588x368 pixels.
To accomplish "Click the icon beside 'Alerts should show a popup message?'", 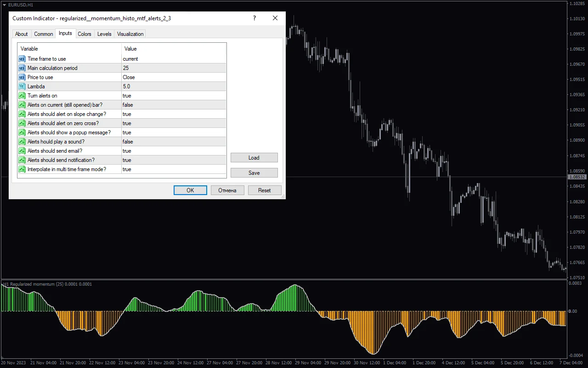I will click(x=22, y=132).
